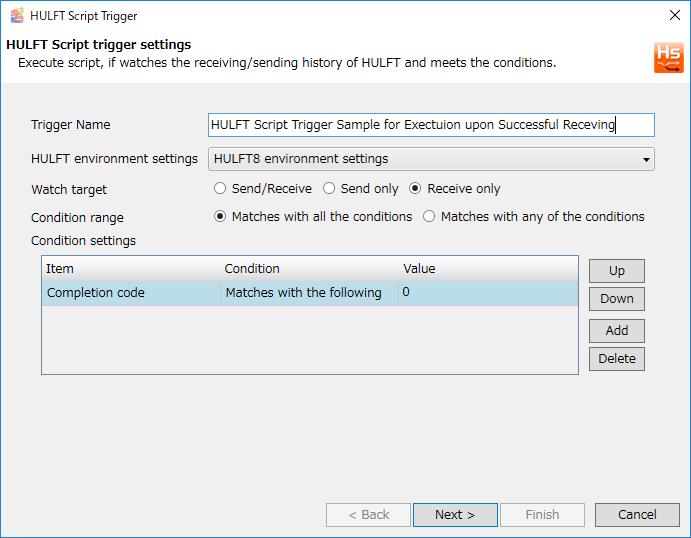Screen dimensions: 691x538
Task: Close the HULFT Script Trigger dialog
Action: [x=674, y=15]
